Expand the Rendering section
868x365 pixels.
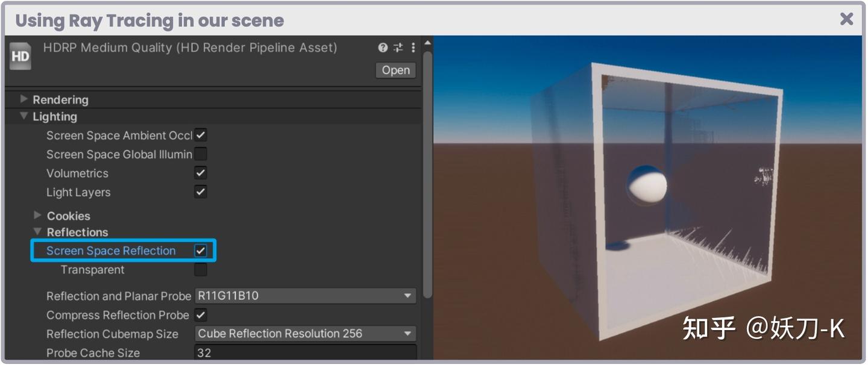tap(24, 99)
